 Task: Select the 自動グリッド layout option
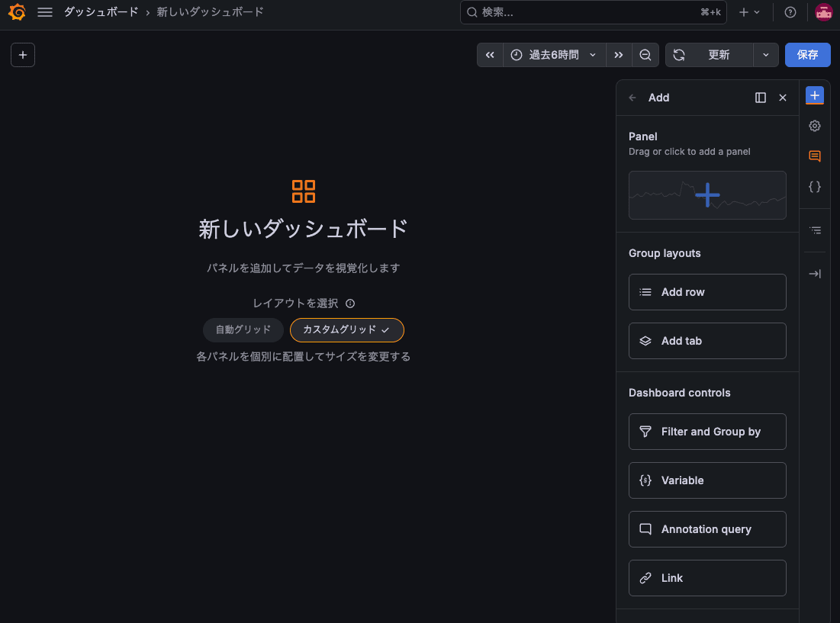coord(243,329)
